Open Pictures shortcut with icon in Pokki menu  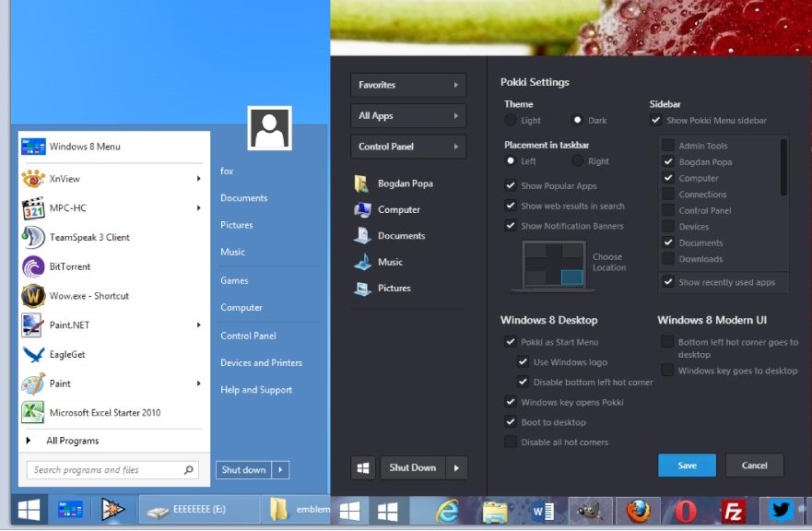pos(382,288)
